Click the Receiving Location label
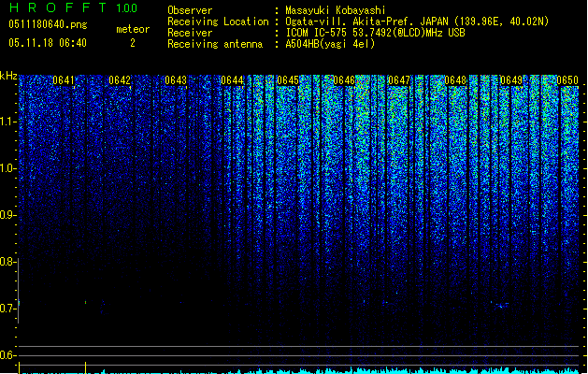The width and height of the screenshot is (588, 374). tap(218, 22)
